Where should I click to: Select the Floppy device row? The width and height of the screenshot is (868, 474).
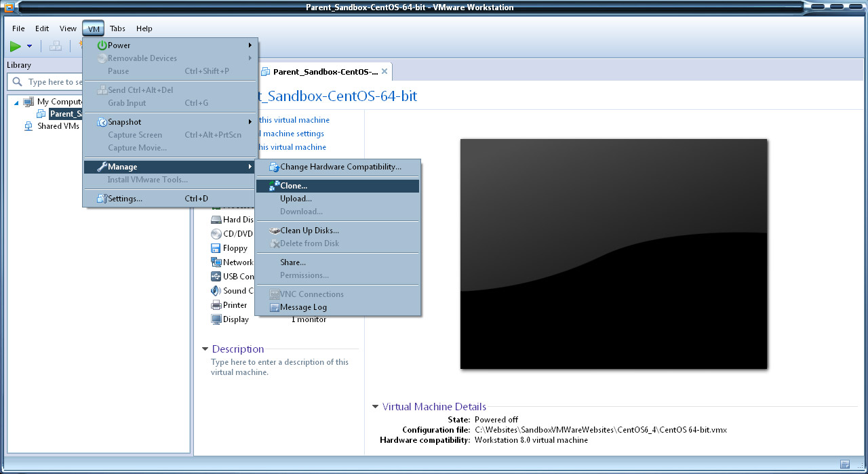229,248
